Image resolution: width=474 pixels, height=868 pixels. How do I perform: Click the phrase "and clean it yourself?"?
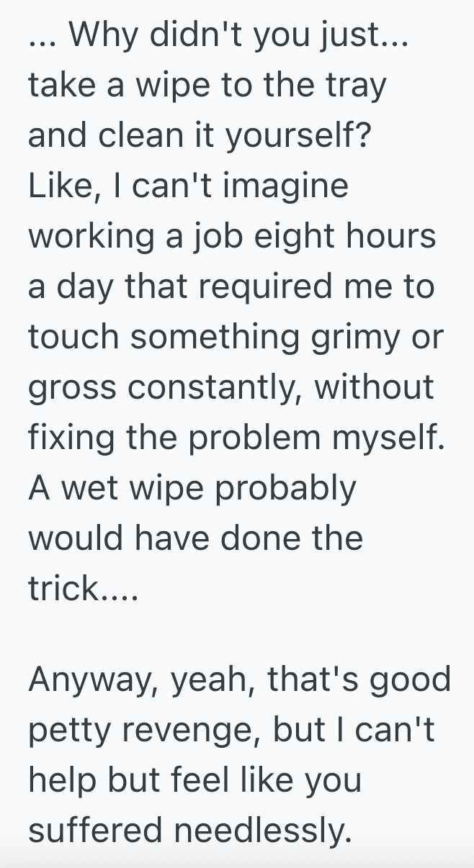click(x=200, y=136)
